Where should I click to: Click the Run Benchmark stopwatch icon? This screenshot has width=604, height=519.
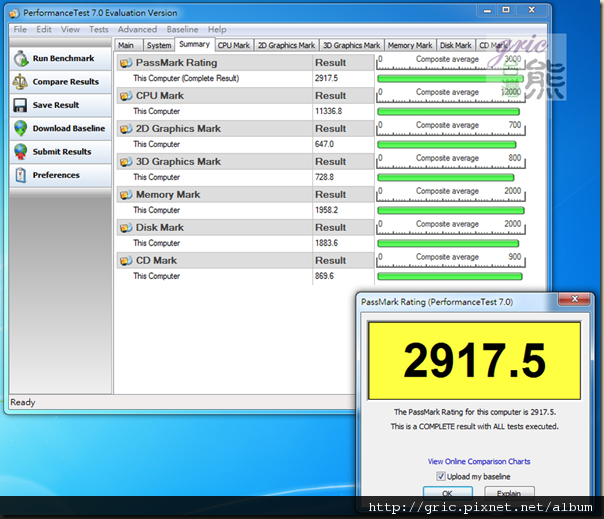pyautogui.click(x=21, y=59)
